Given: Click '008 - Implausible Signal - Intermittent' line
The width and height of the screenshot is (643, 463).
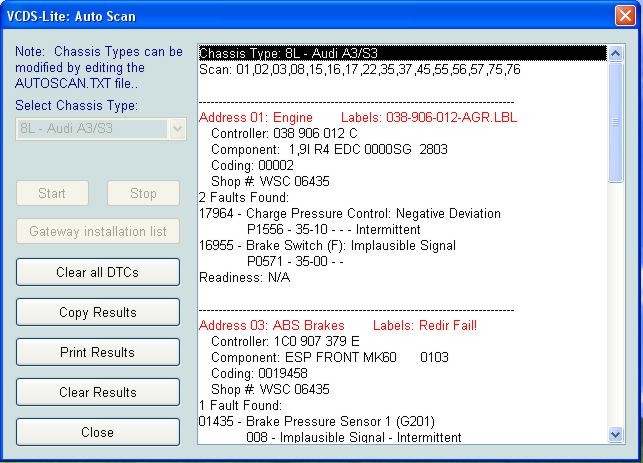Looking at the screenshot, I should 354,437.
